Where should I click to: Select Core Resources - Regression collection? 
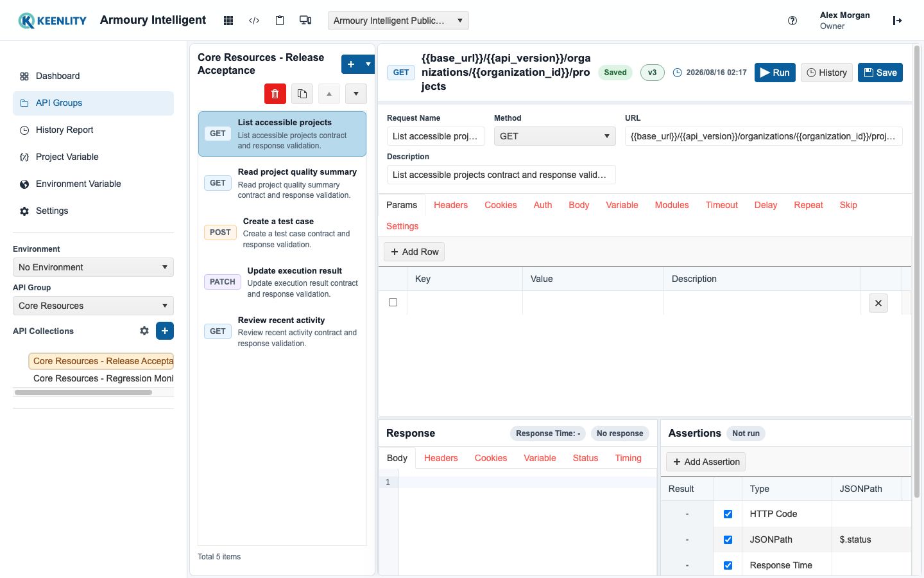click(103, 378)
